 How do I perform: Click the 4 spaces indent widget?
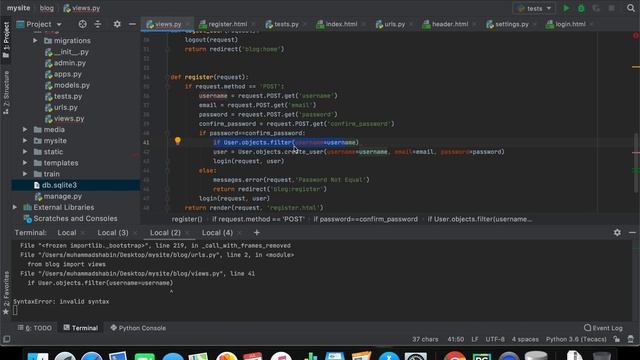(525, 339)
